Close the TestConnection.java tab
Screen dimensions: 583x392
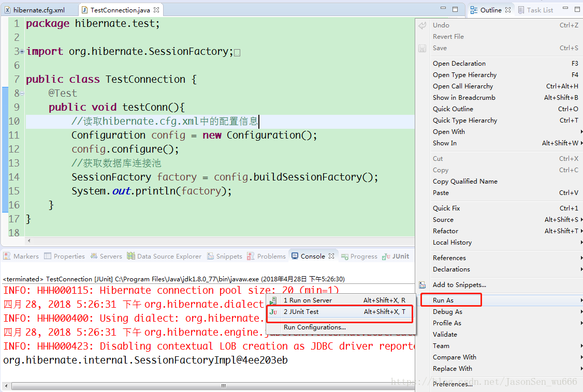(156, 10)
